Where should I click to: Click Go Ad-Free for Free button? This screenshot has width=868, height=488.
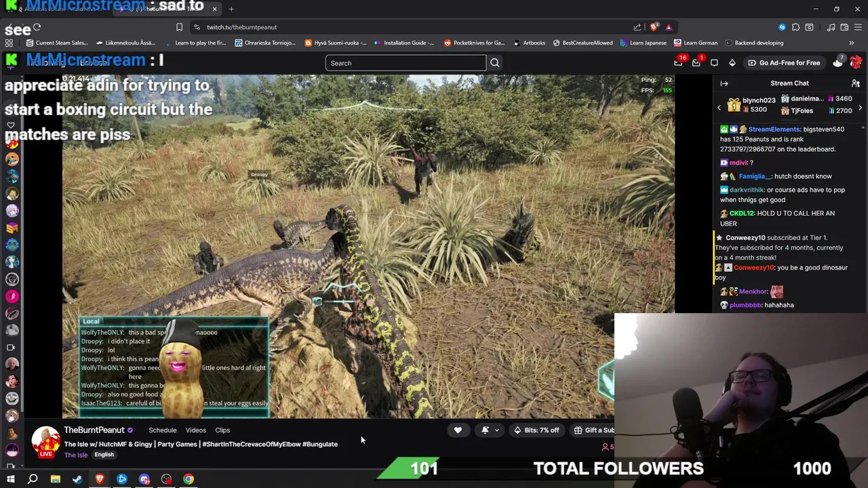point(784,63)
